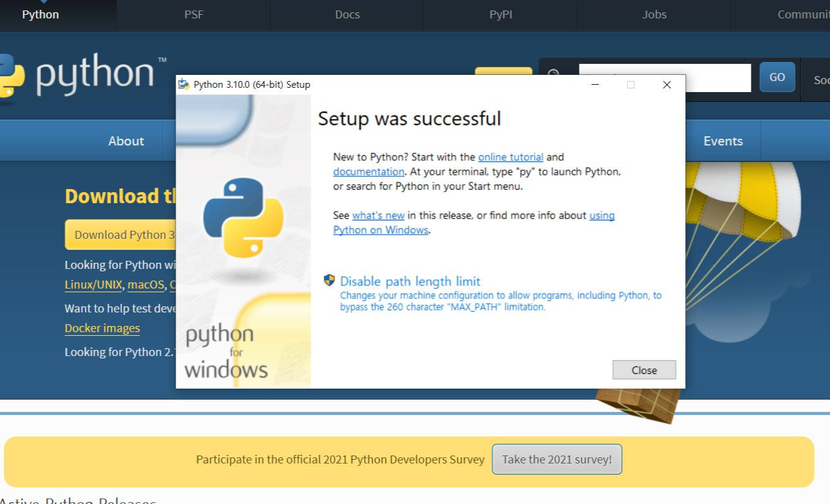
Task: Open the documentation link in setup dialog
Action: (368, 171)
